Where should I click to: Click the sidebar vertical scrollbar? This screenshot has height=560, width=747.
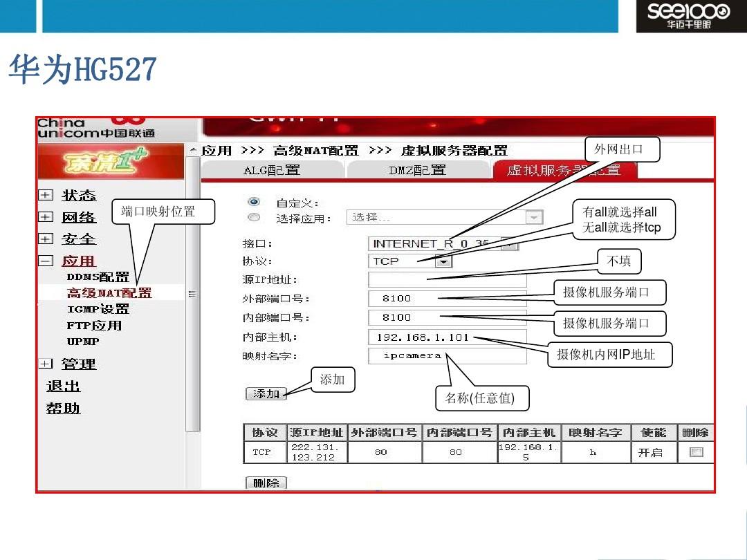192,294
